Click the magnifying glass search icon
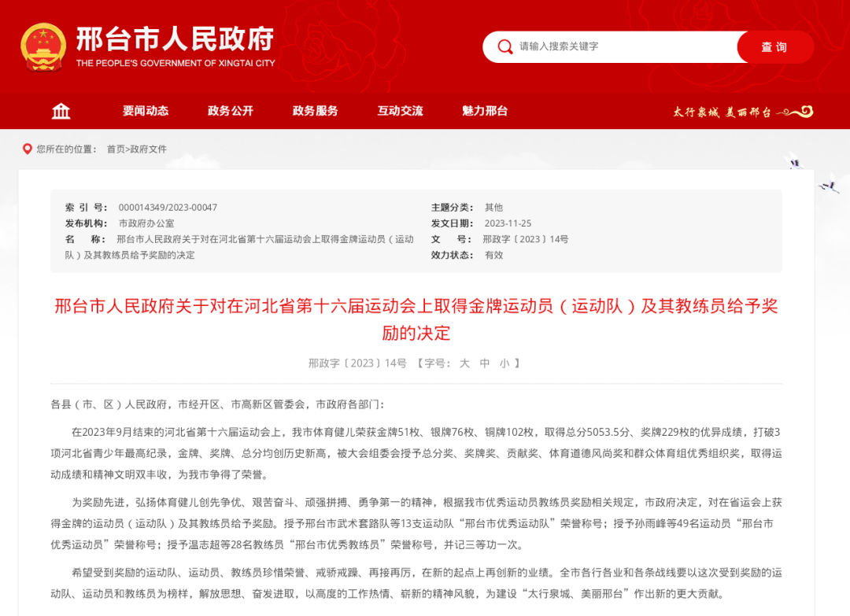 [x=505, y=47]
